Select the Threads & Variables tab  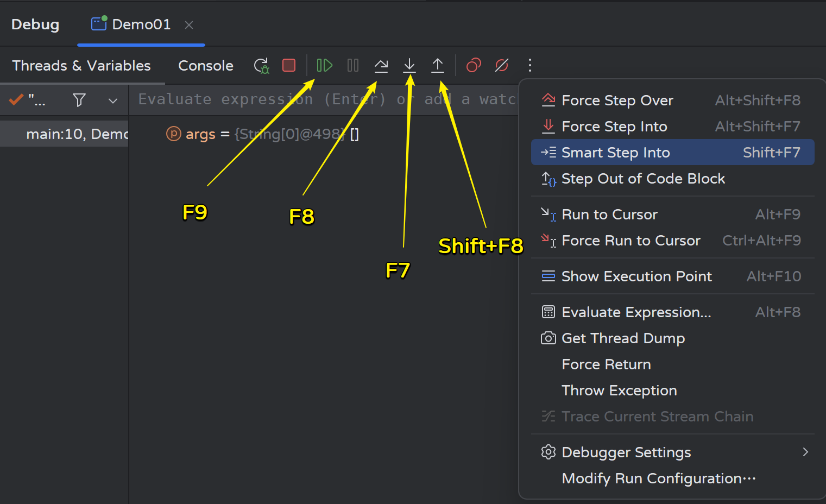click(x=81, y=66)
